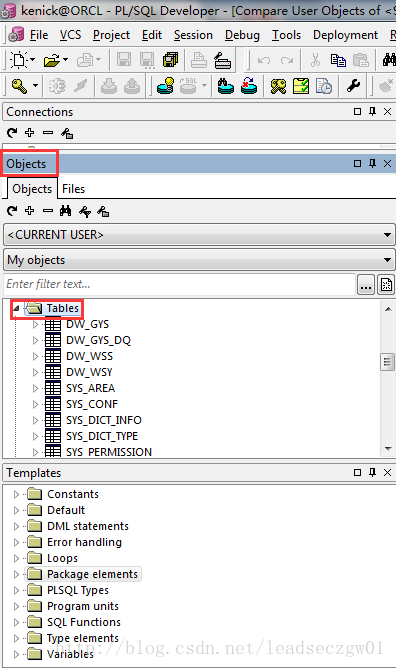
Task: Select the Package elements template folder
Action: (92, 574)
